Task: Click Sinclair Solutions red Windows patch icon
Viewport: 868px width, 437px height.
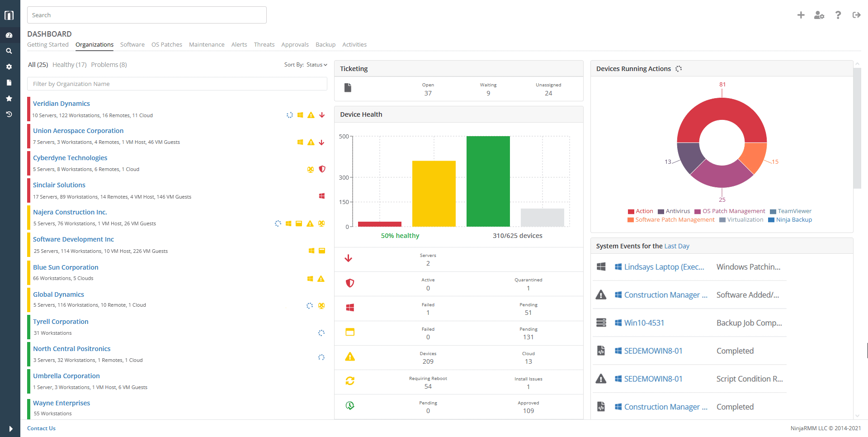Action: (x=322, y=196)
